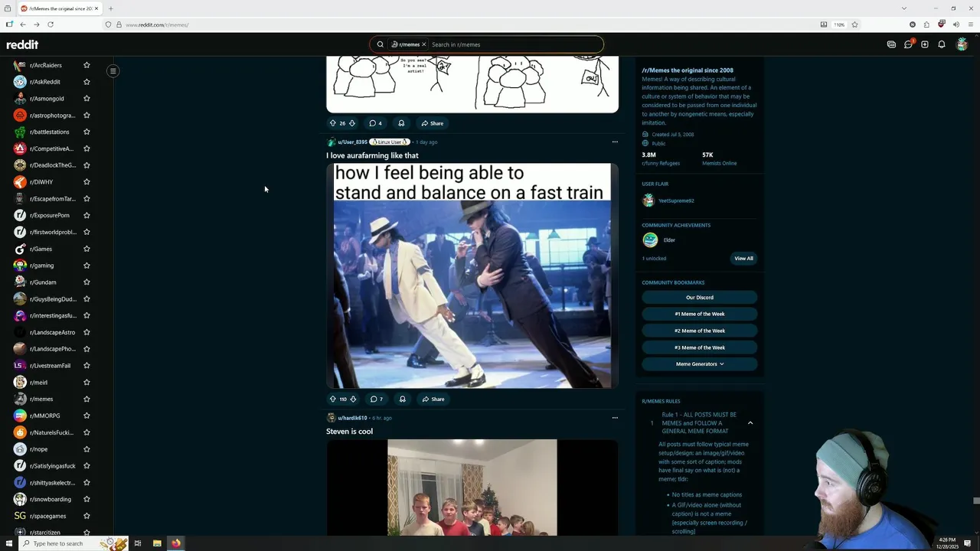Open File Explorer from the taskbar
Screen dimensions: 980x551
pyautogui.click(x=157, y=543)
